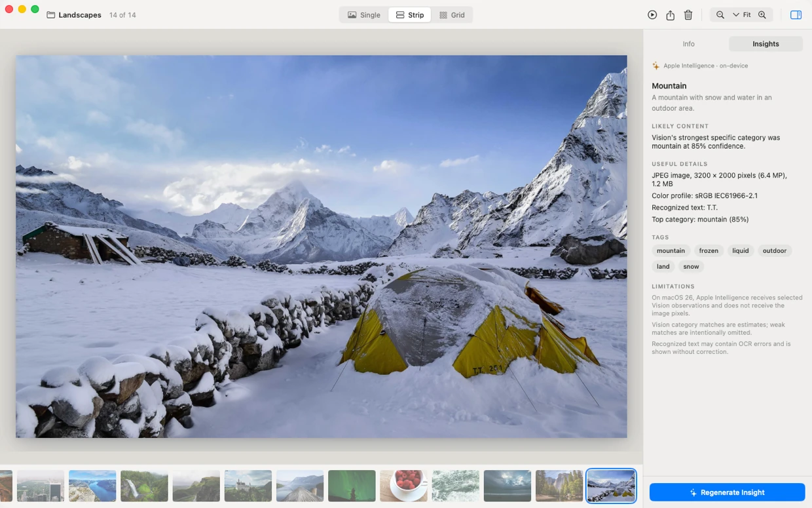Click the Regenerate Insight button

click(x=727, y=492)
